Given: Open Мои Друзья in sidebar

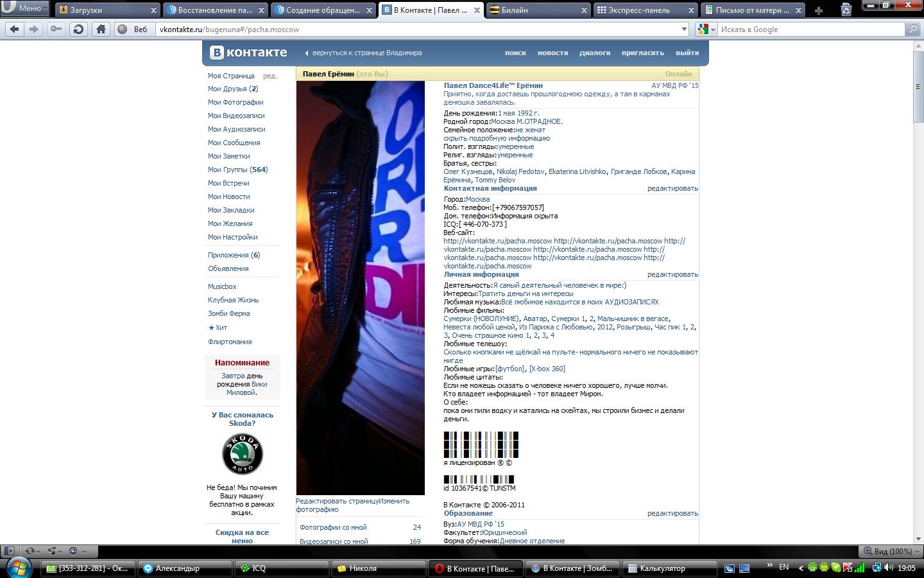Looking at the screenshot, I should pyautogui.click(x=232, y=89).
